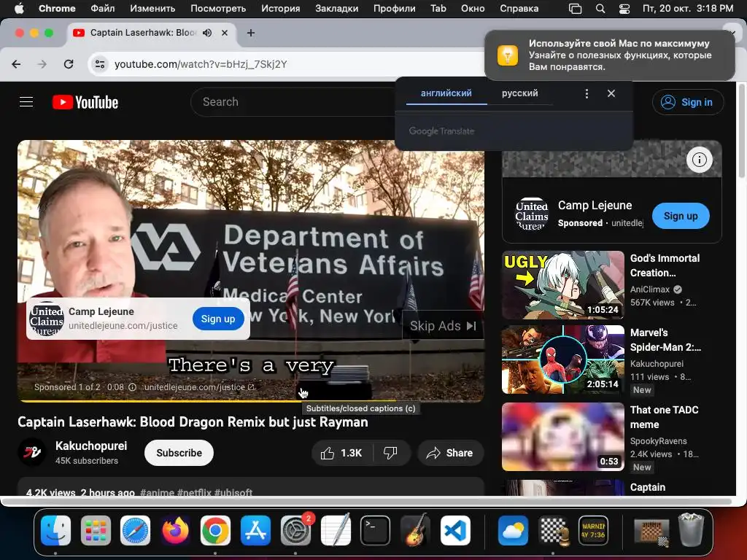The image size is (747, 560).
Task: Launch Safari from the Dock
Action: coord(135,530)
